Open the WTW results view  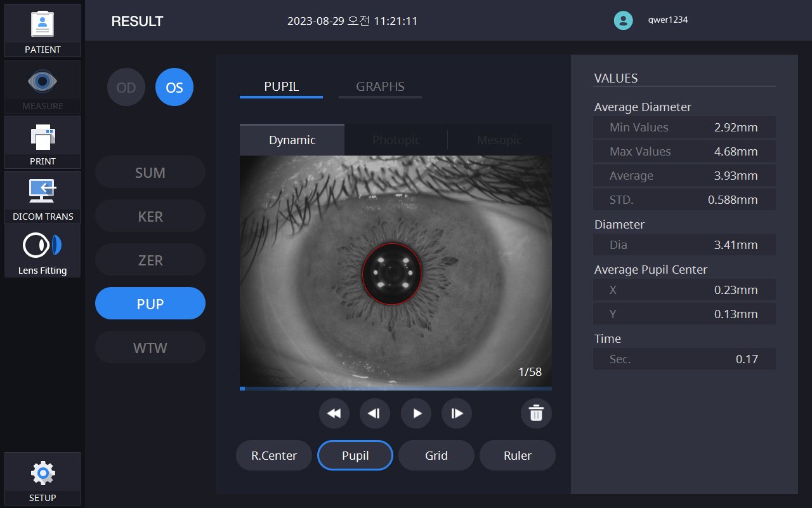click(x=150, y=347)
